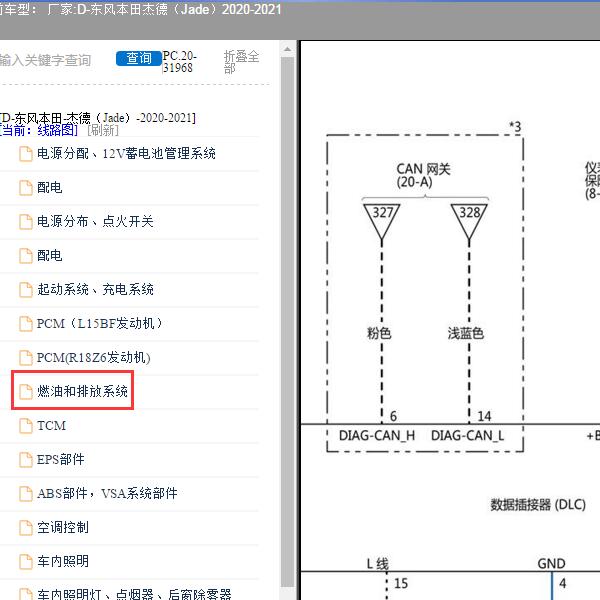Click the CAN 网关 (20-A) label
This screenshot has width=600, height=600.
tap(423, 175)
